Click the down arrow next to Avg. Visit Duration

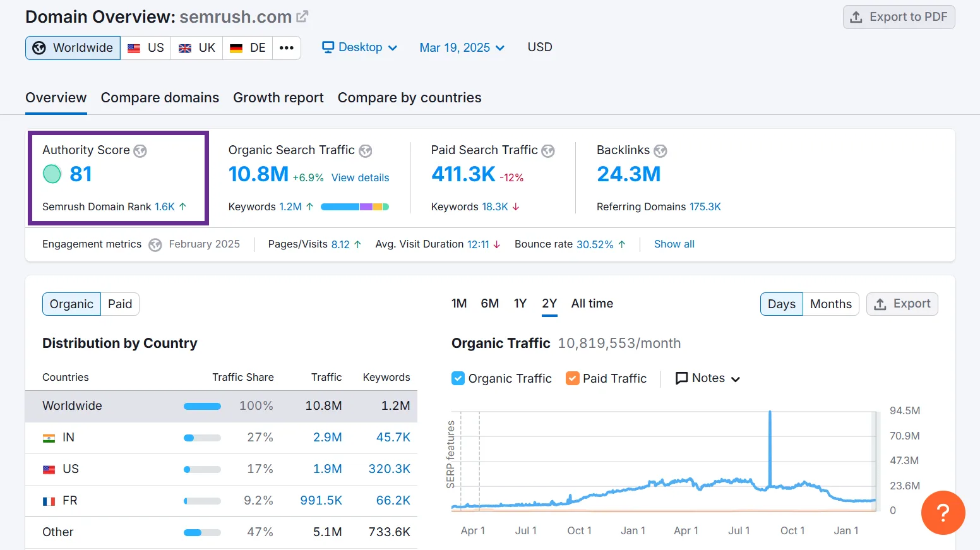coord(497,244)
